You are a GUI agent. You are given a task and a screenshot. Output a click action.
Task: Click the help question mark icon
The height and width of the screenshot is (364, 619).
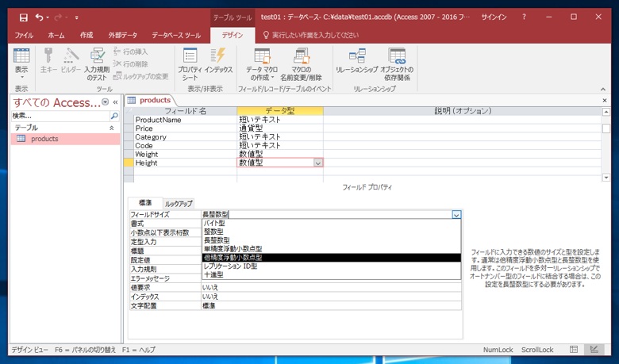[x=524, y=17]
